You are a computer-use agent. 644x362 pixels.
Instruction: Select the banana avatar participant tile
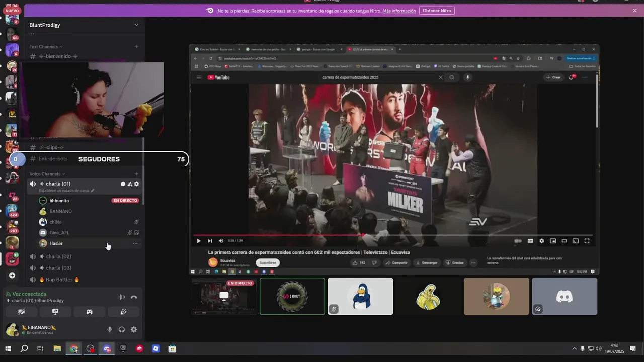428,297
